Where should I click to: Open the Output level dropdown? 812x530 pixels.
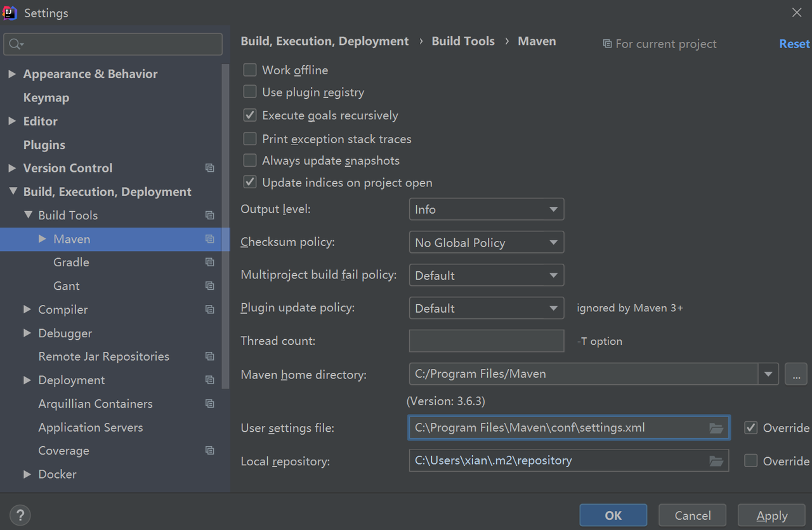click(x=486, y=209)
